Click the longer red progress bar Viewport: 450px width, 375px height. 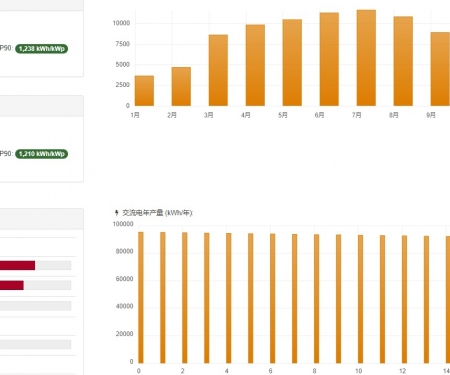17,265
